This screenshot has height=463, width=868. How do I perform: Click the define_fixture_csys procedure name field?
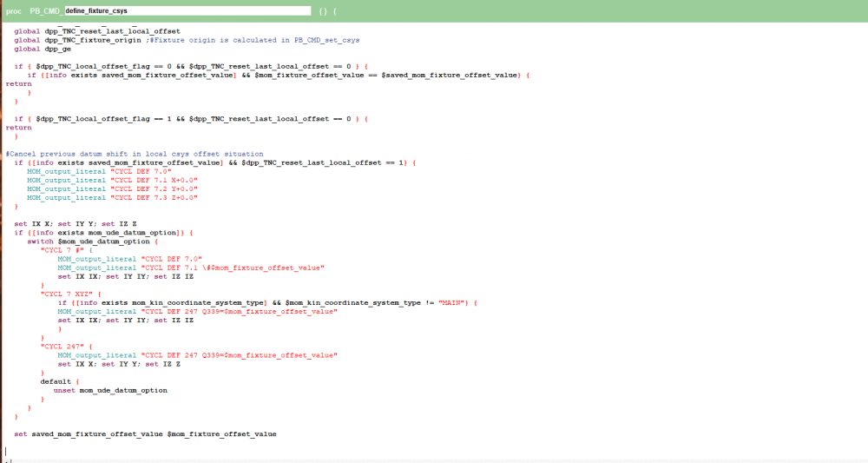point(186,11)
